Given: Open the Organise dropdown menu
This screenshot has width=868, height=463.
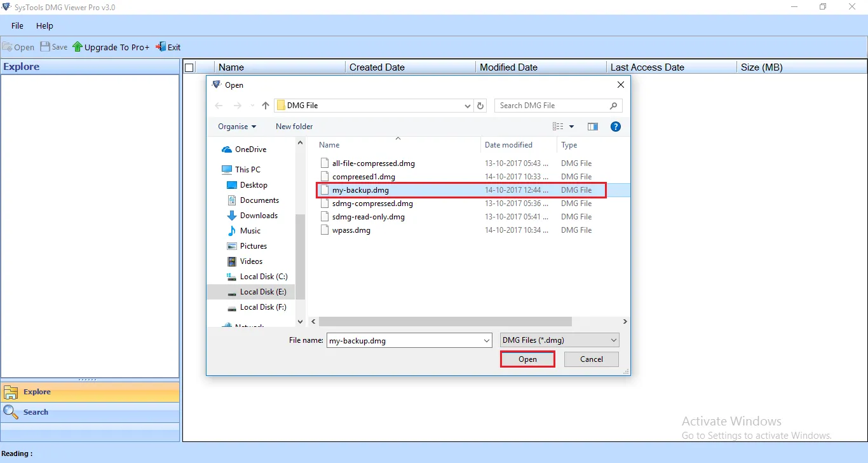Looking at the screenshot, I should click(x=237, y=127).
